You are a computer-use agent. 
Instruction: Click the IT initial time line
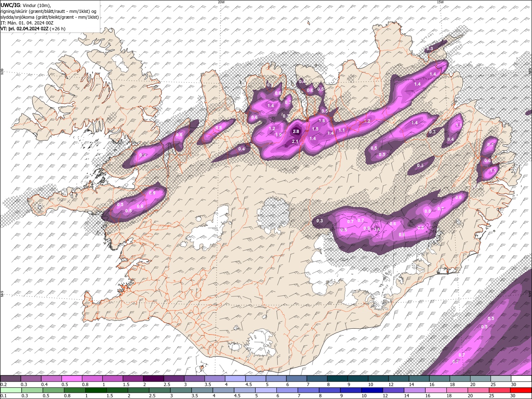27,23
